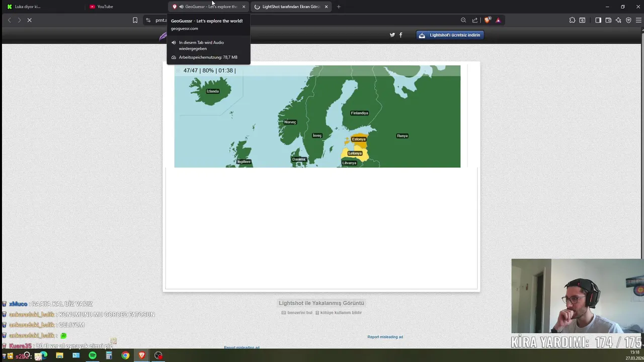The height and width of the screenshot is (362, 644).
Task: Share this page via the share icon
Action: point(475,20)
